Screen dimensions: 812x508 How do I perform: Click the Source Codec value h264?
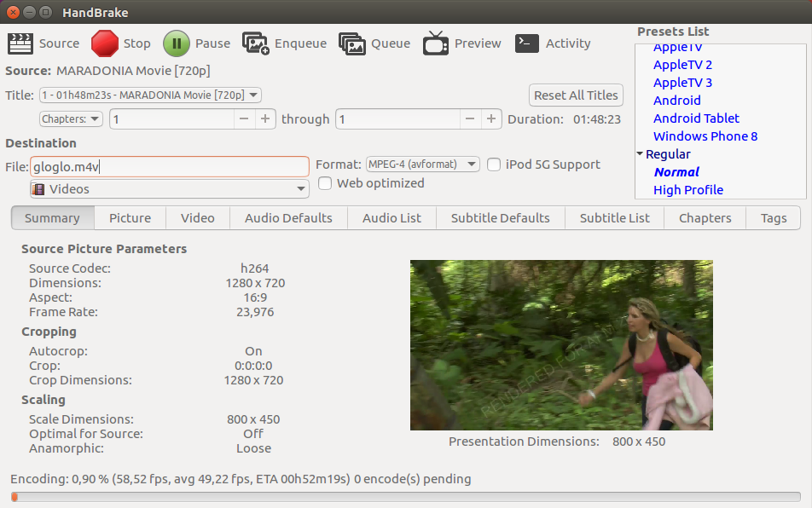point(254,268)
